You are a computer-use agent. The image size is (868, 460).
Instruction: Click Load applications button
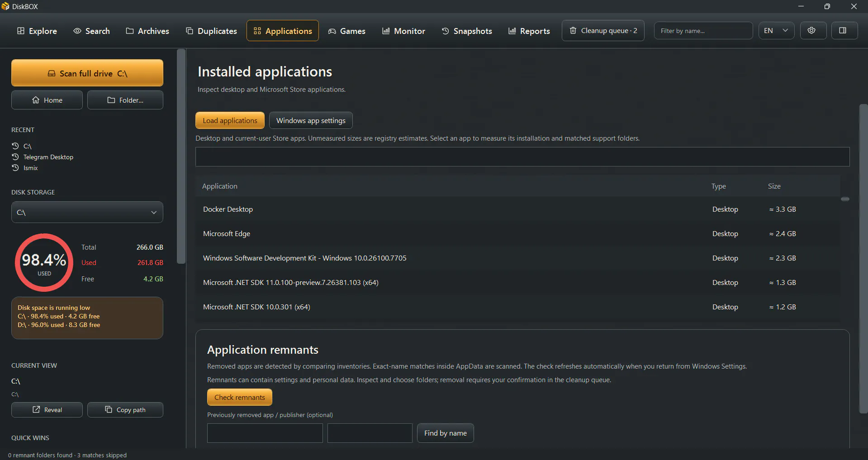(230, 120)
